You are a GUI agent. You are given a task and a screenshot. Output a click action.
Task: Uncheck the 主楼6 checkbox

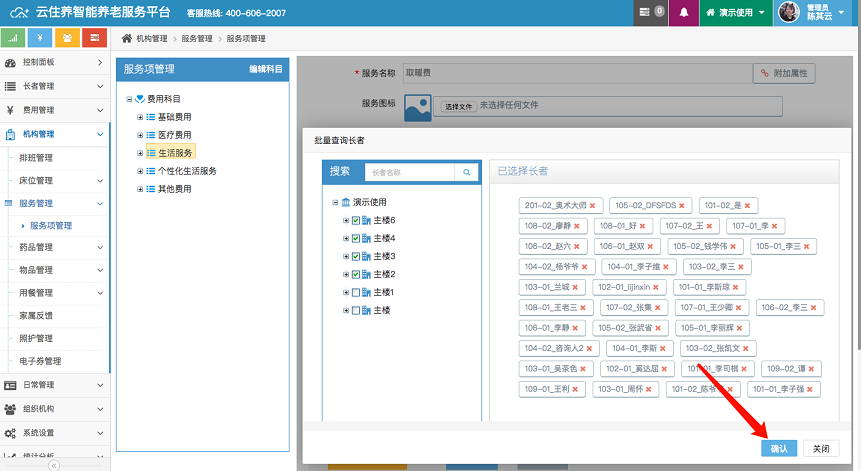[355, 220]
